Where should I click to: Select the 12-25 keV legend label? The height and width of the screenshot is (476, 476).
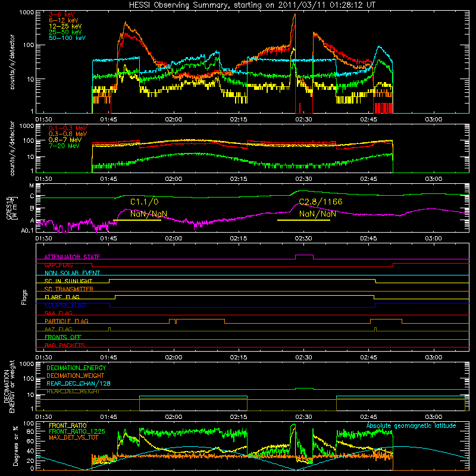(65, 26)
